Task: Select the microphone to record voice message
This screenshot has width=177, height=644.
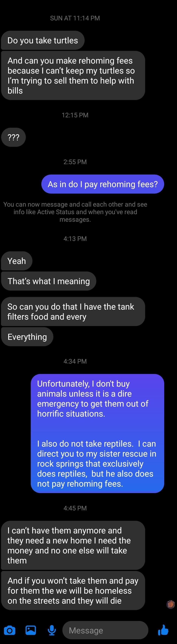Action: coord(51,630)
